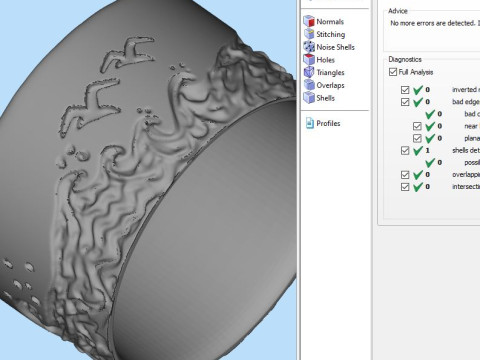Toggle the planar holes checkbox
The image size is (480, 360).
tap(417, 138)
